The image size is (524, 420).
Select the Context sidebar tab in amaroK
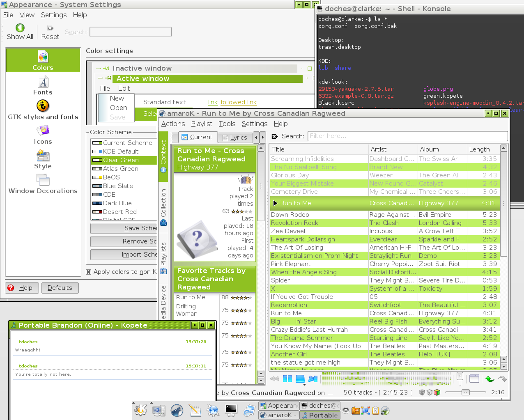[163, 156]
